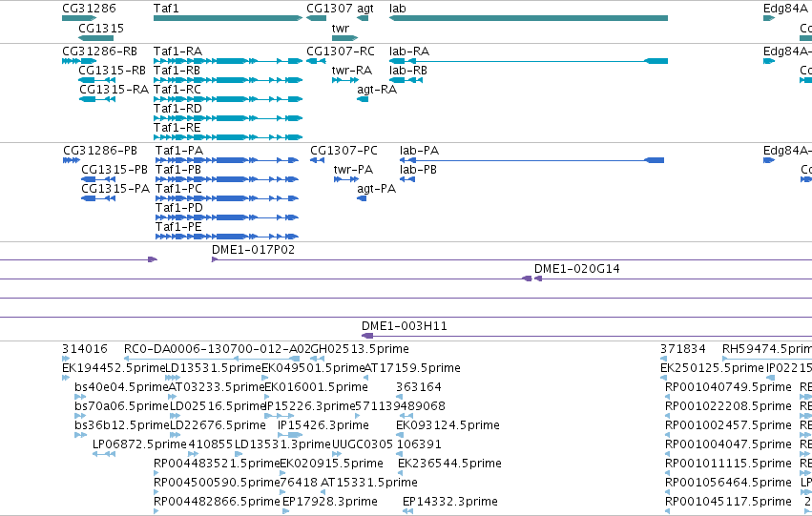Image resolution: width=812 pixels, height=516 pixels.
Task: Click protein twr-PA
Action: 346,179
